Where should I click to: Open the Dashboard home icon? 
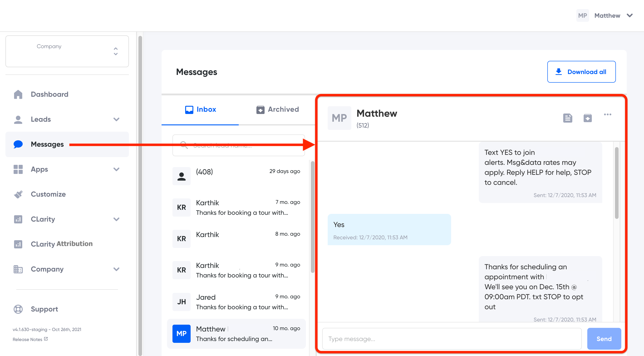pyautogui.click(x=18, y=94)
